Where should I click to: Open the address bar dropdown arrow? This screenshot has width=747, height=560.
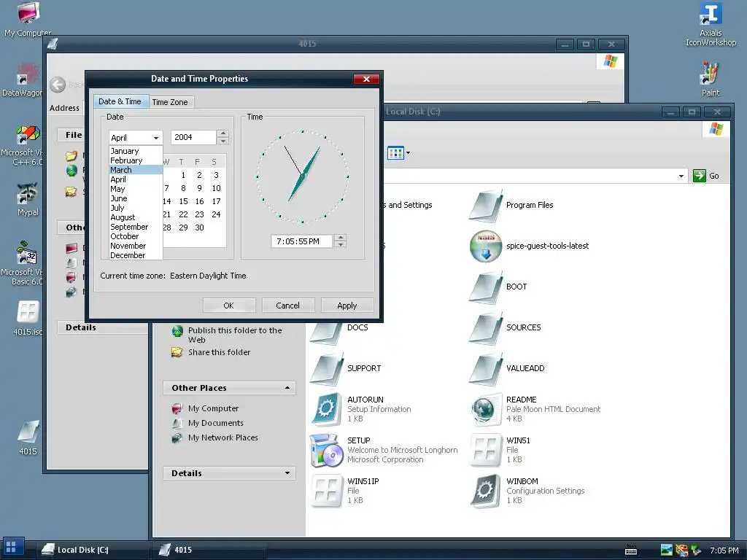681,176
